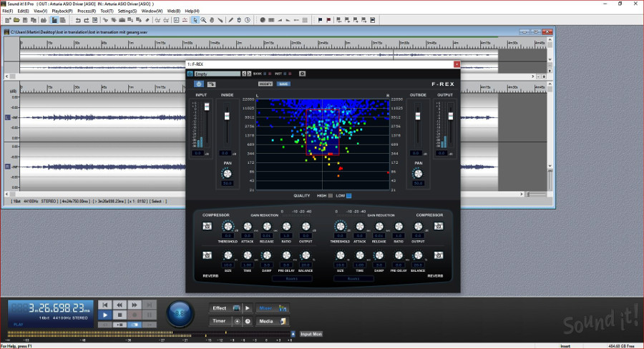
Task: Click the Open folder toolbar icon
Action: click(16, 20)
